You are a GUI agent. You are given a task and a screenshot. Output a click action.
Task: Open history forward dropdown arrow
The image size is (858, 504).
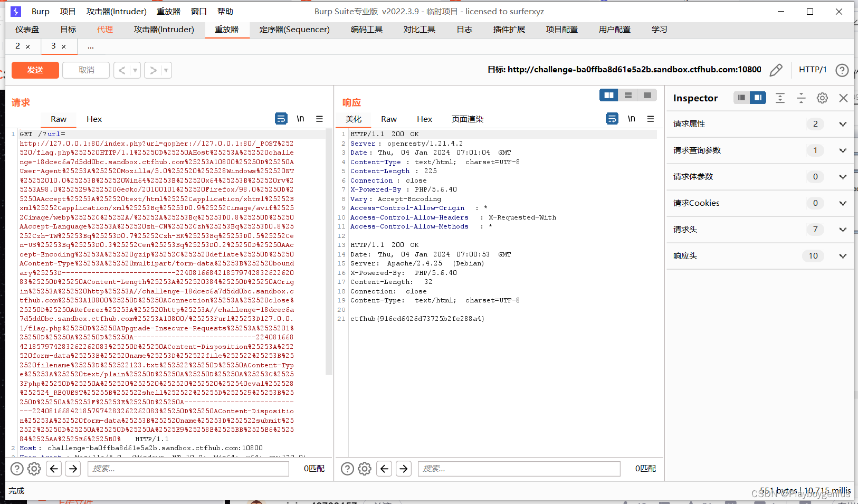coord(166,70)
